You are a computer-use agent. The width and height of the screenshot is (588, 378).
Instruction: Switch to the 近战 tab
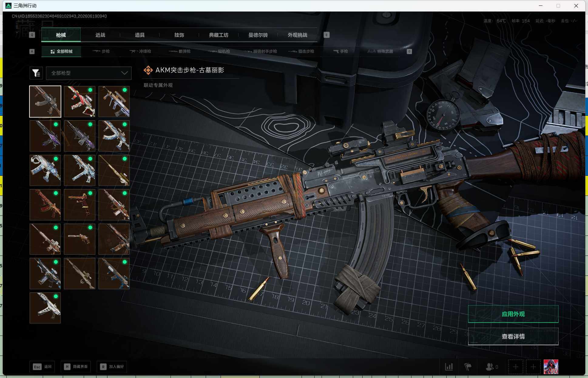tap(100, 35)
